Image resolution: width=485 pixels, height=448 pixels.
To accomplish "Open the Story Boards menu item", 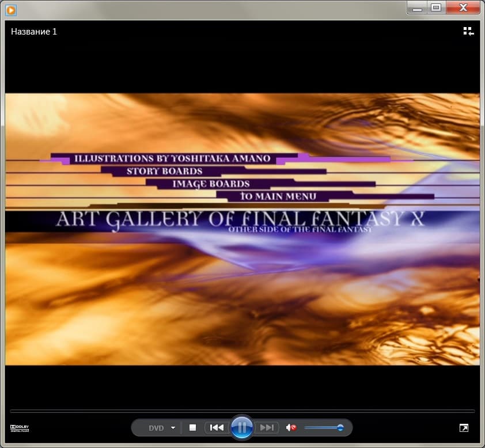I will click(164, 171).
